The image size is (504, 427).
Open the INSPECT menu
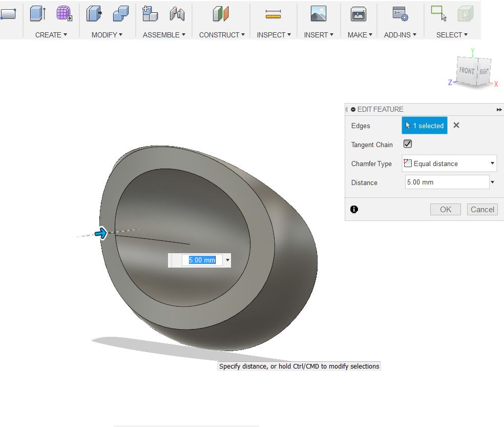pos(274,35)
